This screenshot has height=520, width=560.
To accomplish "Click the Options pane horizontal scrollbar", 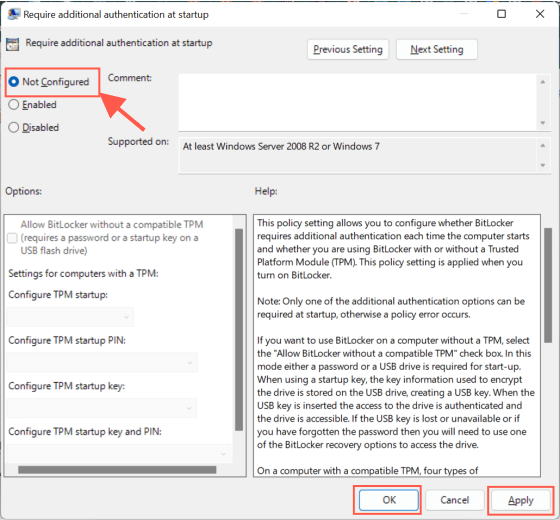I will tap(117, 470).
